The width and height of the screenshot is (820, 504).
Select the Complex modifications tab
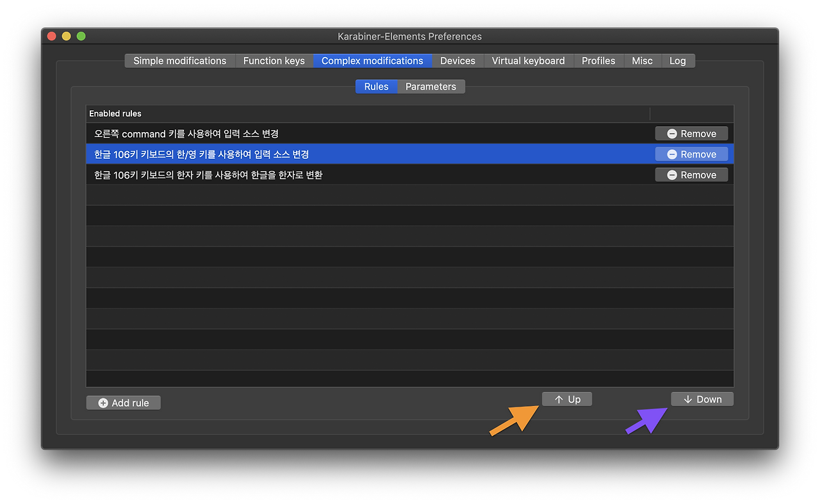pos(372,61)
